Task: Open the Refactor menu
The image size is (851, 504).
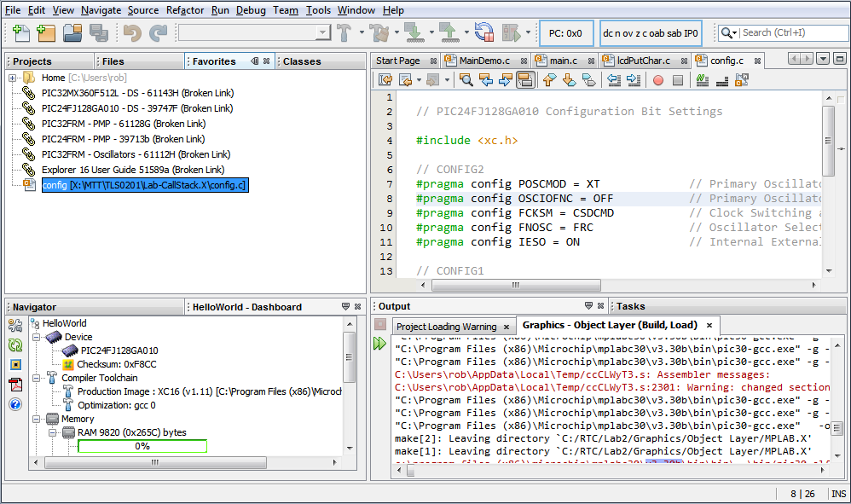Action: (185, 10)
